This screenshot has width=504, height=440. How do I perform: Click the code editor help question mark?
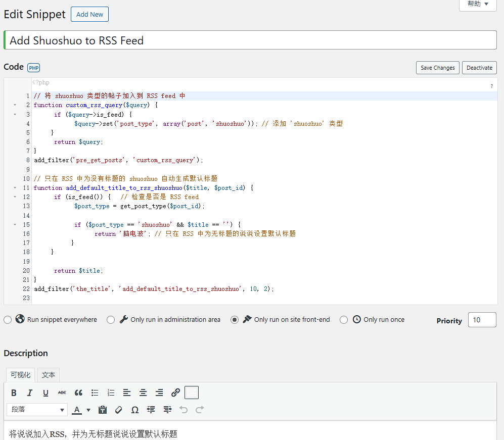coord(491,86)
